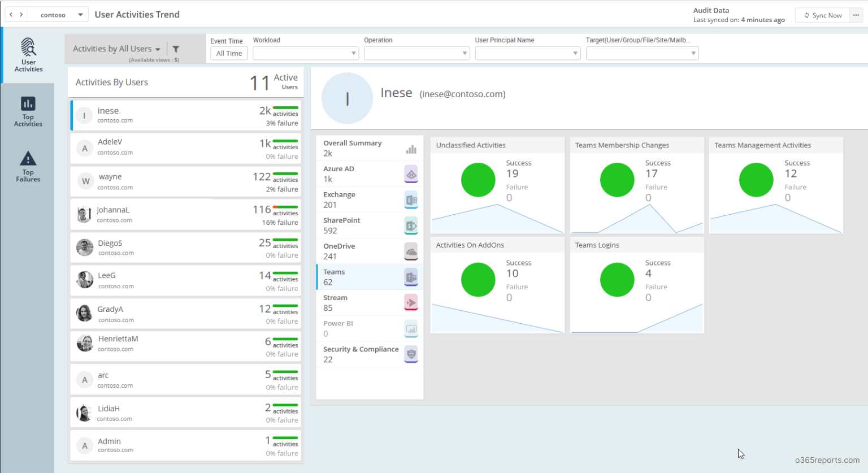Click the Overall Summary bar chart icon
Viewport: 868px width, 473px height.
[411, 149]
